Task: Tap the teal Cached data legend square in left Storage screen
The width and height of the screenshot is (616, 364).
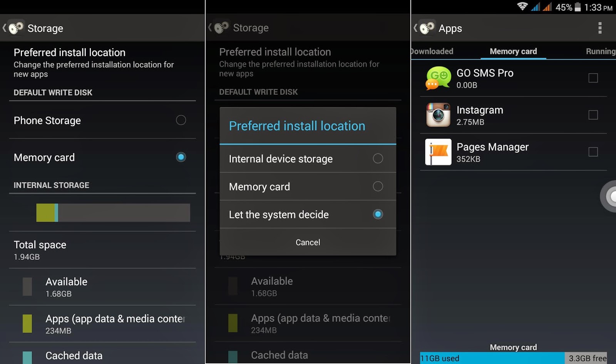Action: (27, 357)
